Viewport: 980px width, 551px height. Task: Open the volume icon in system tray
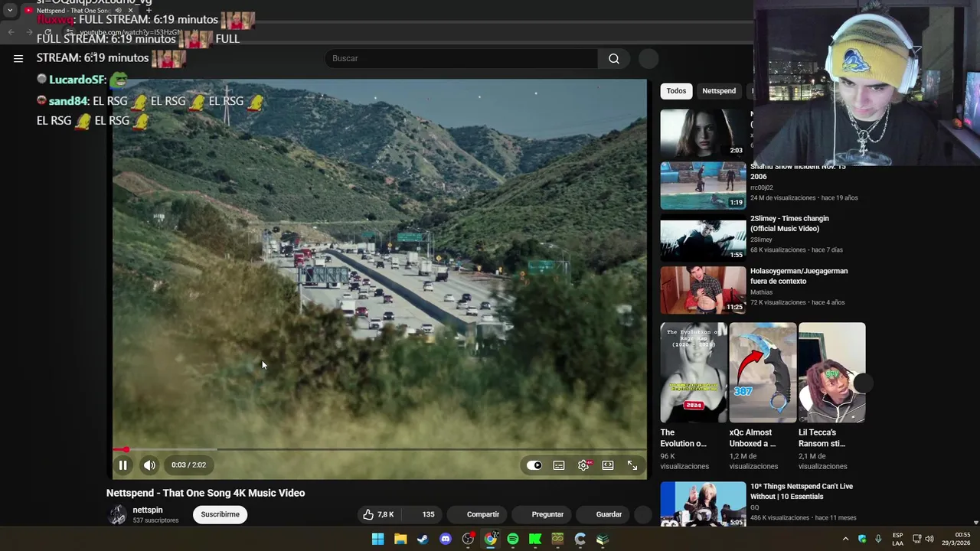coord(929,539)
